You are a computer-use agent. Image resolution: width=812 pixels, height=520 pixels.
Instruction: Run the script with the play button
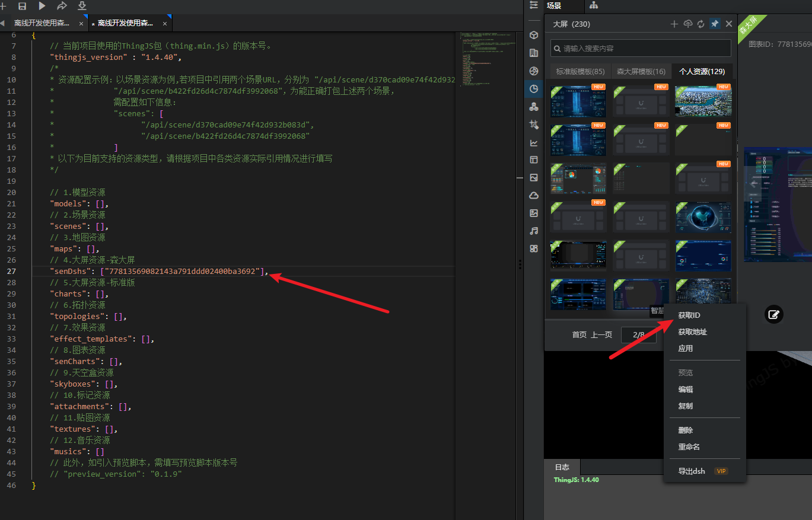tap(42, 6)
